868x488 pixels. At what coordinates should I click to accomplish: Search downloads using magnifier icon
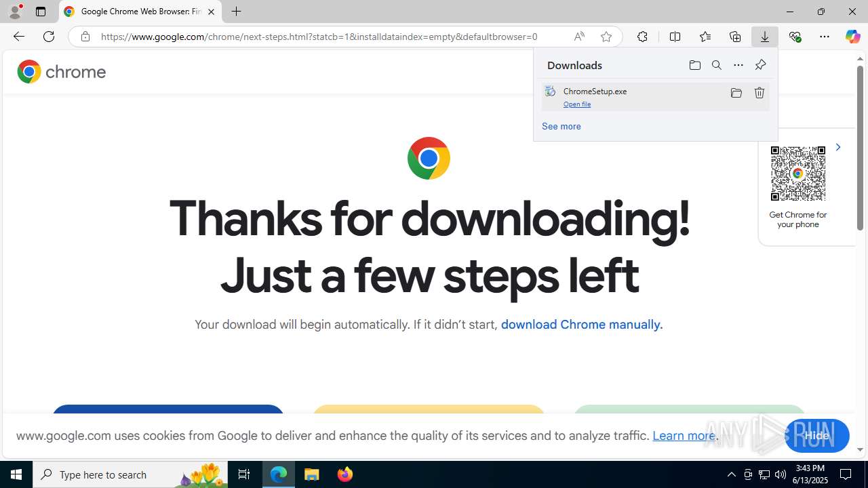(717, 65)
